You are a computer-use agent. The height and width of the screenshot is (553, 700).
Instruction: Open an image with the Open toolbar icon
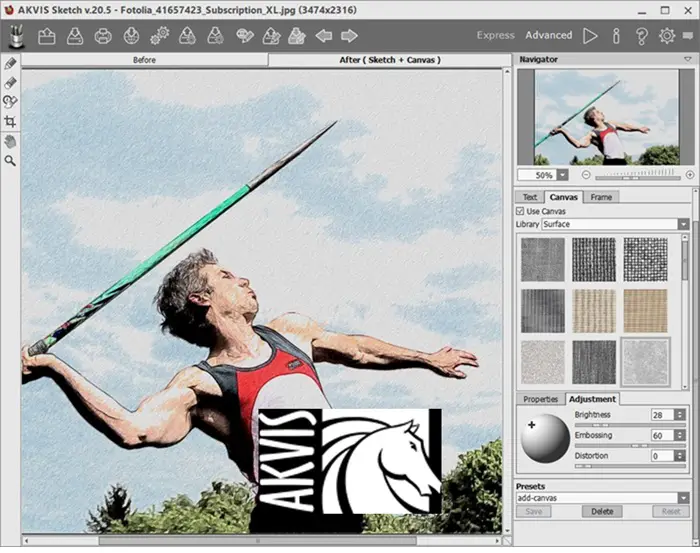tap(46, 36)
